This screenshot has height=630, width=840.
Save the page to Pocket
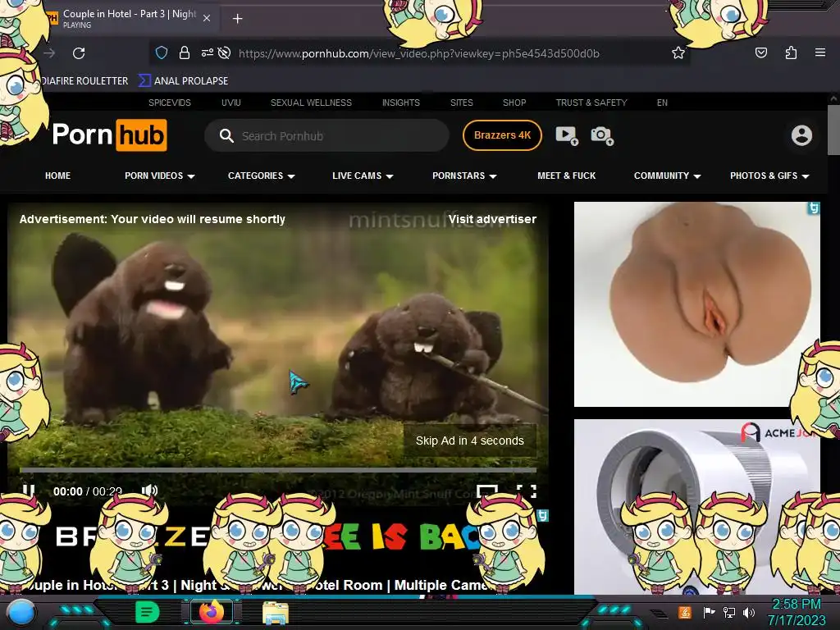(x=760, y=52)
